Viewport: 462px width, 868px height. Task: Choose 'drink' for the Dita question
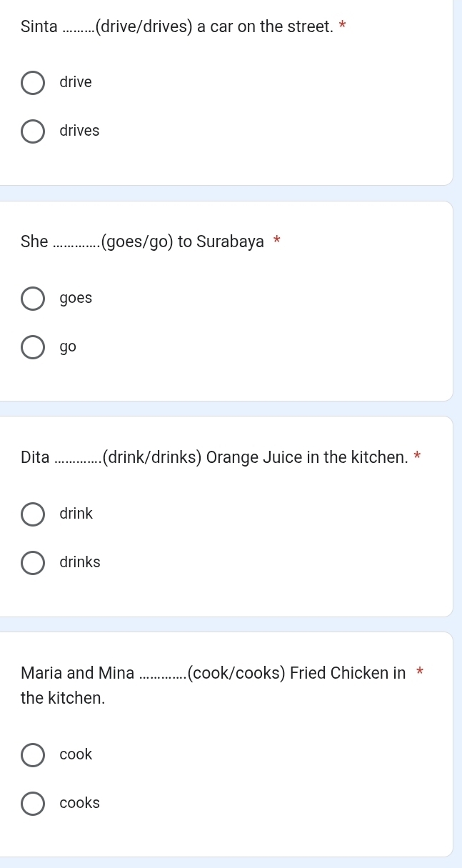click(33, 514)
